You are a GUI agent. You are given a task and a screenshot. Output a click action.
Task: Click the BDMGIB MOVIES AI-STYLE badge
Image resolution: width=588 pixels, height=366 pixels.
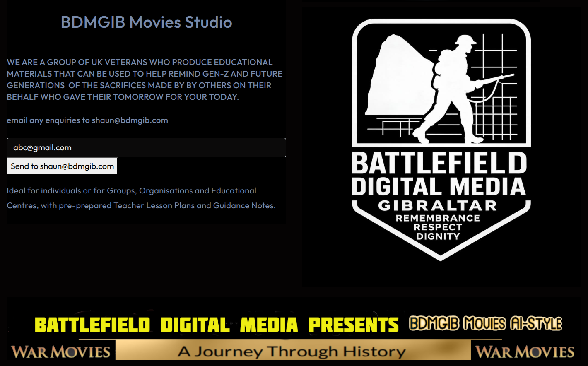[485, 324]
